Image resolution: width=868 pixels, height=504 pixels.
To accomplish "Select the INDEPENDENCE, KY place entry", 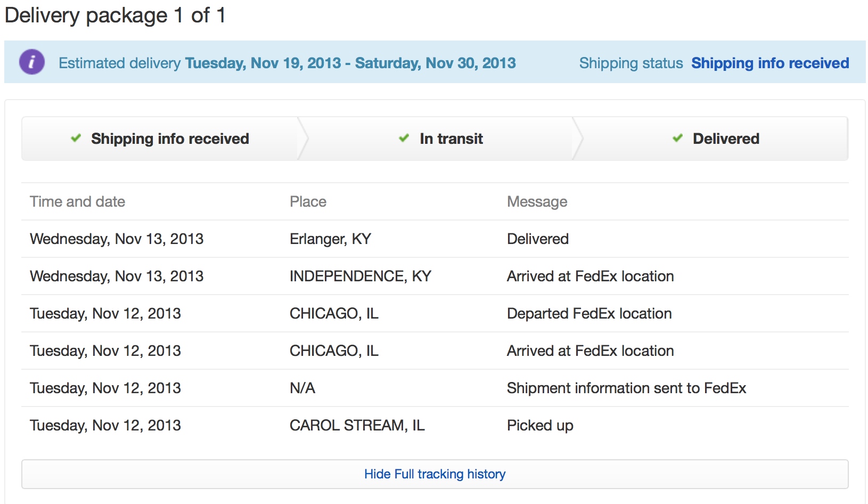I will click(361, 276).
